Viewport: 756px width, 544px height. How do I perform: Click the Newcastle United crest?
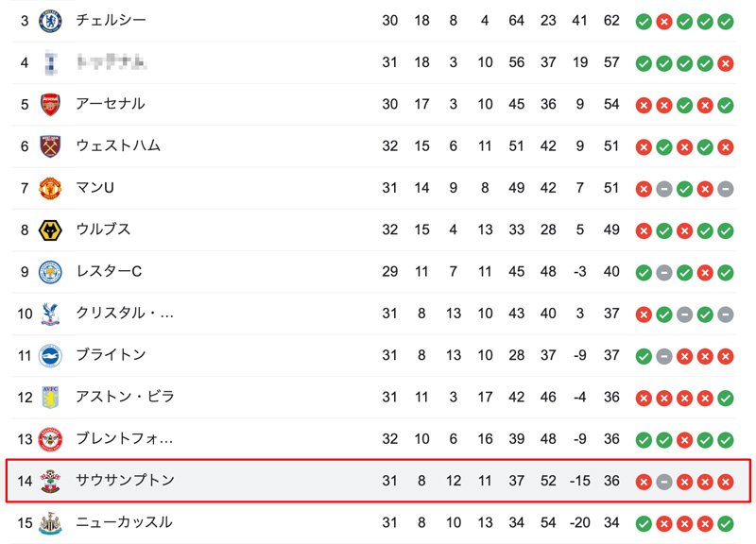50,523
